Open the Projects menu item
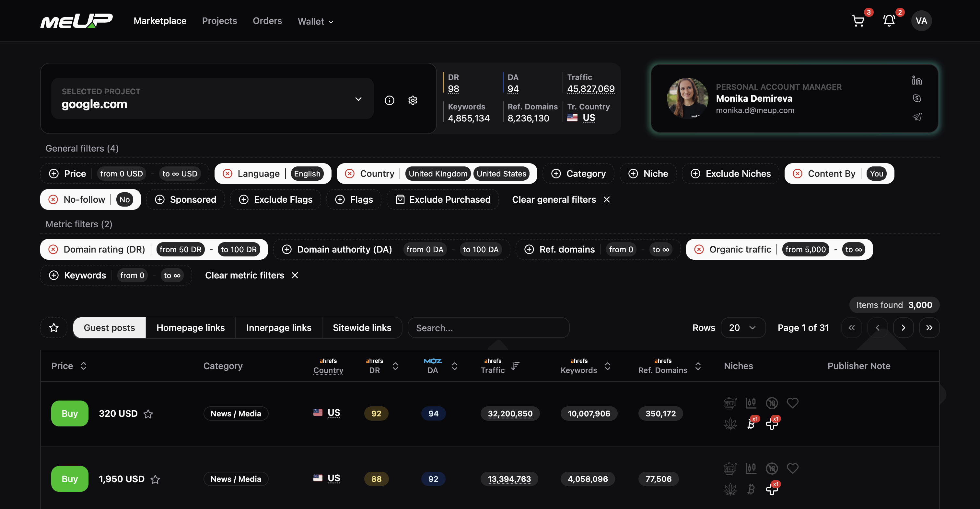 click(219, 21)
